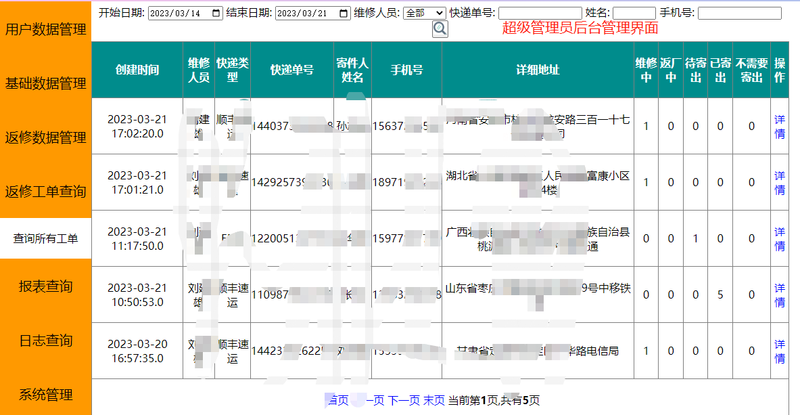
Task: Open 系统管理 in the sidebar
Action: click(x=45, y=395)
